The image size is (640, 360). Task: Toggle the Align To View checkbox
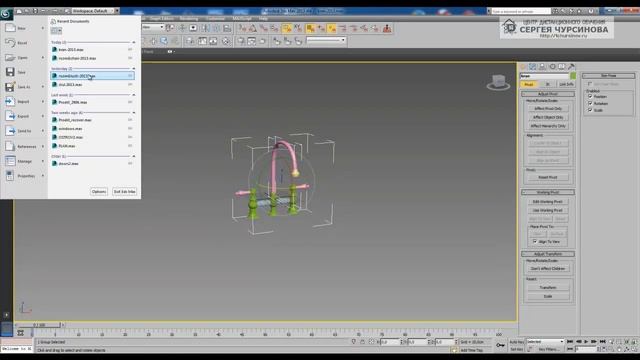click(x=535, y=242)
